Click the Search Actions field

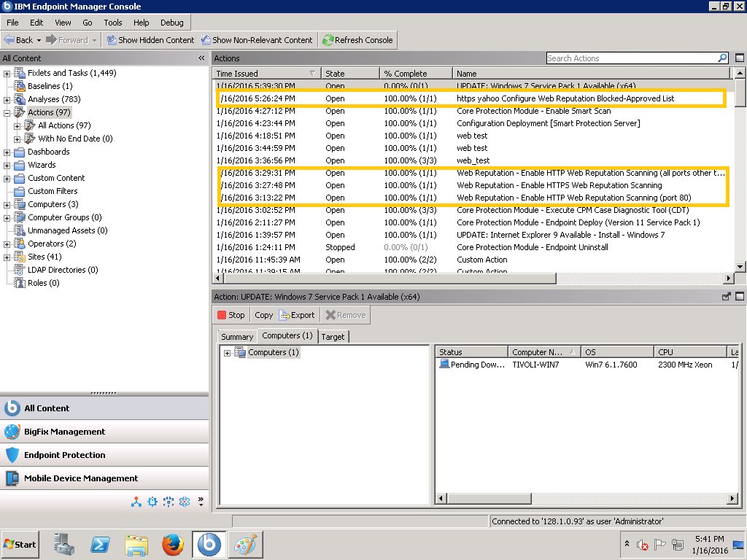tap(632, 58)
